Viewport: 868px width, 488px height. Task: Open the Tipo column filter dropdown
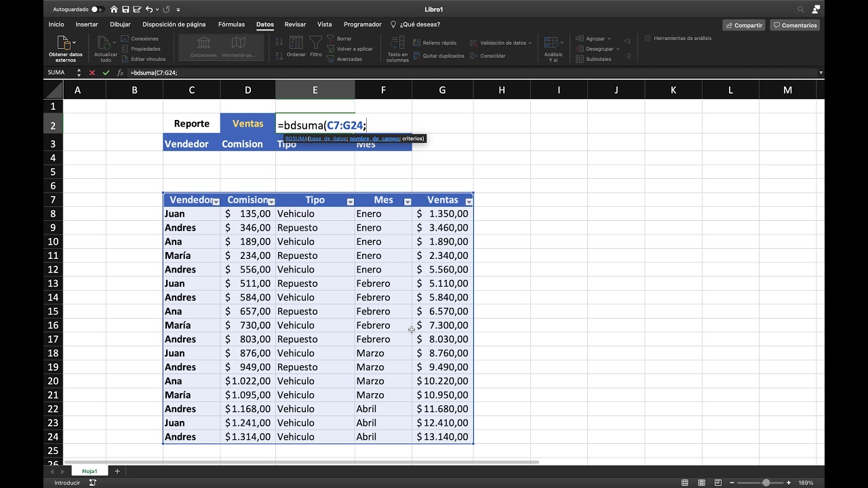coord(351,201)
